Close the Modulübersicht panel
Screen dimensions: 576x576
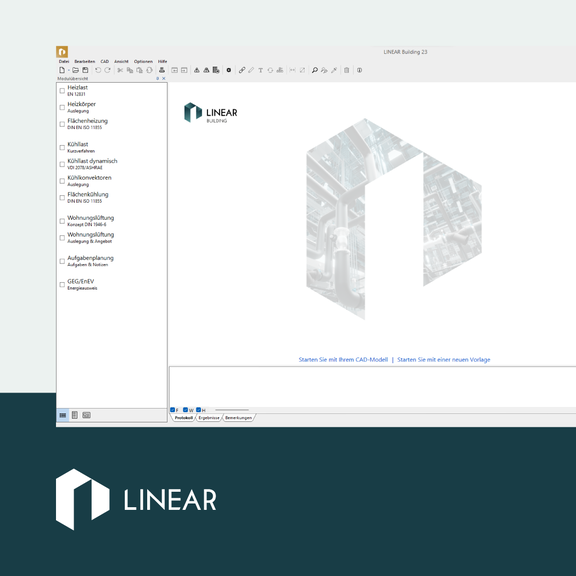click(164, 78)
